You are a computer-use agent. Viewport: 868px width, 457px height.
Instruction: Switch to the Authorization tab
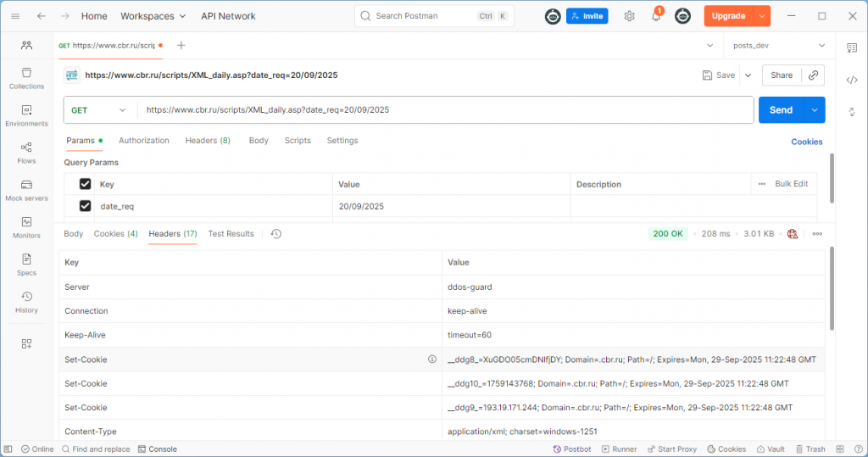(x=144, y=141)
